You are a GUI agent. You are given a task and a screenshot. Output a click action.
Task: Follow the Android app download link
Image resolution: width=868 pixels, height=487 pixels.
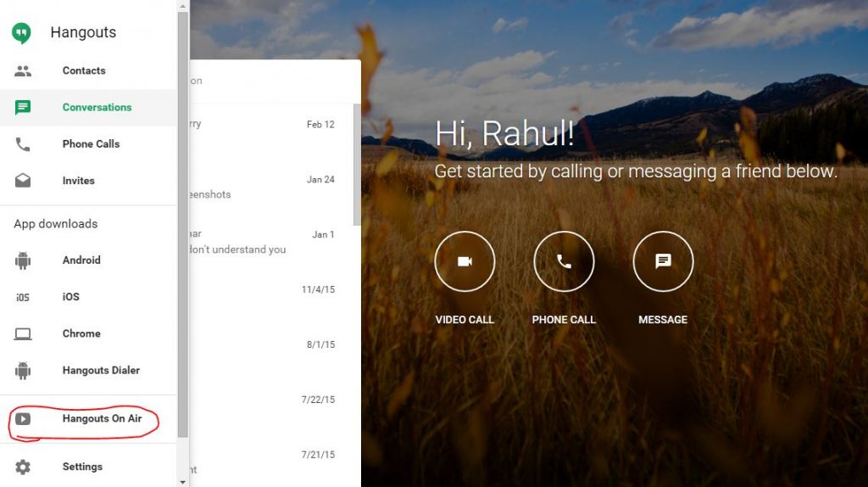(x=88, y=260)
